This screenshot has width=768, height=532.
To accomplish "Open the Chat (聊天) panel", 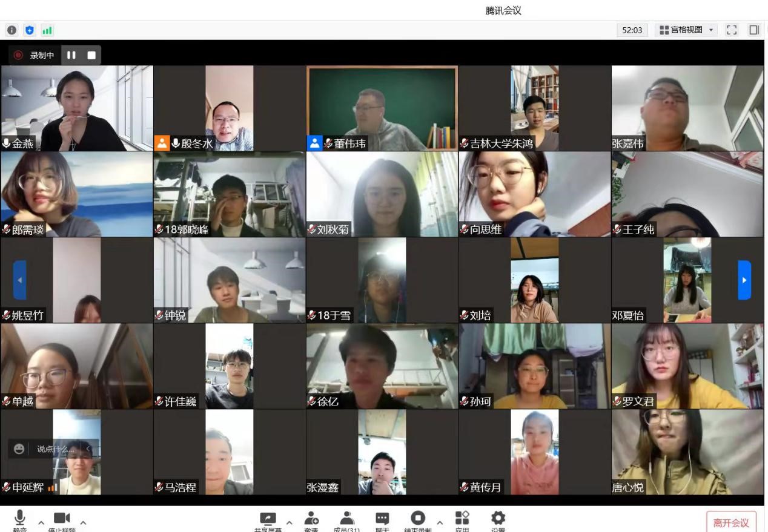I will pos(382,519).
